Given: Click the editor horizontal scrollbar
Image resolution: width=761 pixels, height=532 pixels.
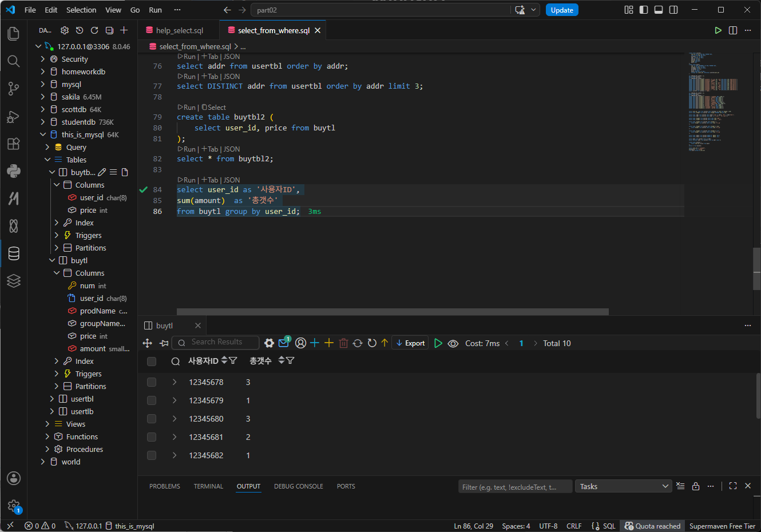Looking at the screenshot, I should point(393,312).
